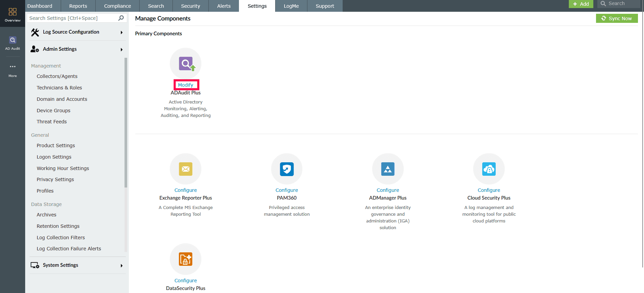Click the Cloud Security Plus component name
644x293 pixels.
coord(489,198)
